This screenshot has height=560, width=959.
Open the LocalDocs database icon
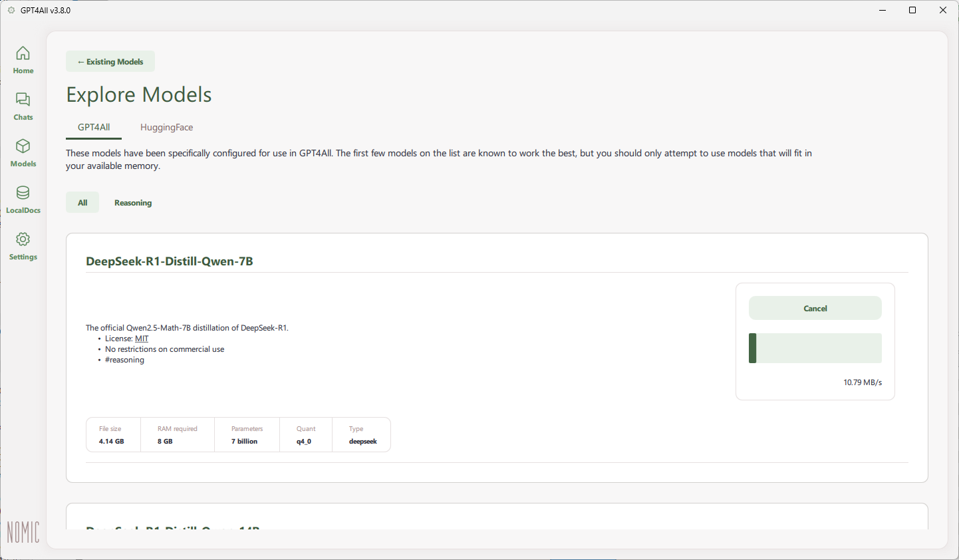point(23,193)
